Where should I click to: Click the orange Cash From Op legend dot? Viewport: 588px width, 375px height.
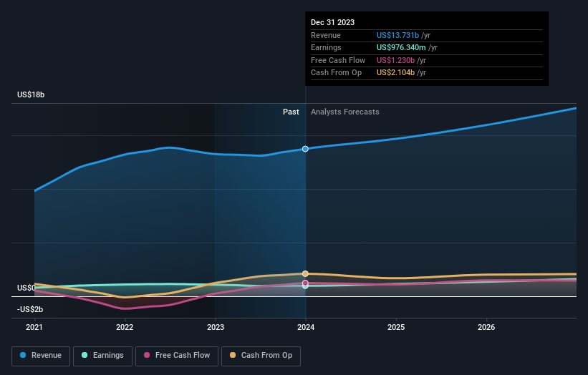233,356
